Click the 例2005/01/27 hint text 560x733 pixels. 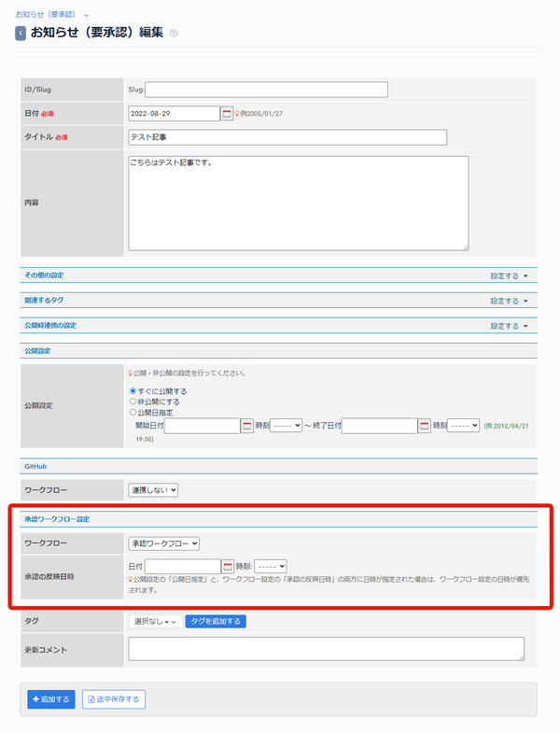(x=261, y=114)
